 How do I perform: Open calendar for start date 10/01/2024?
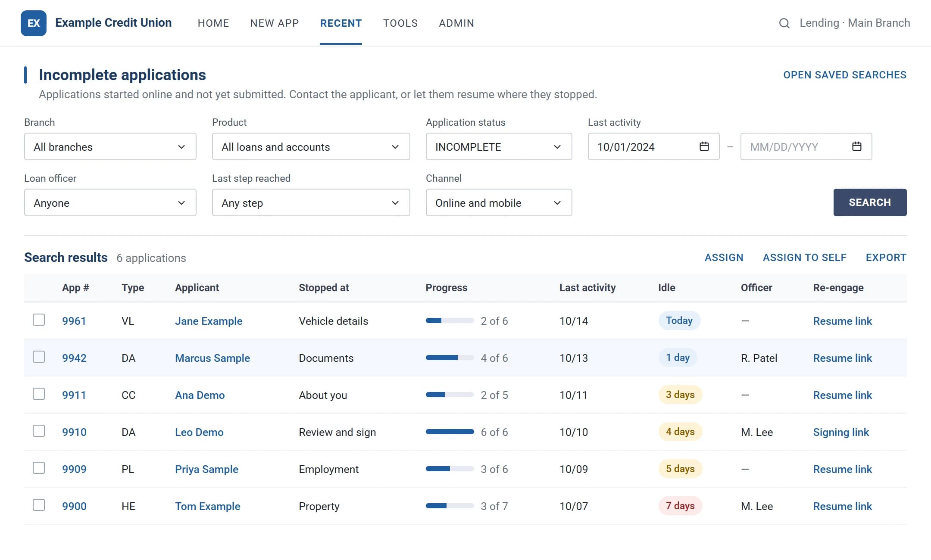pos(704,146)
